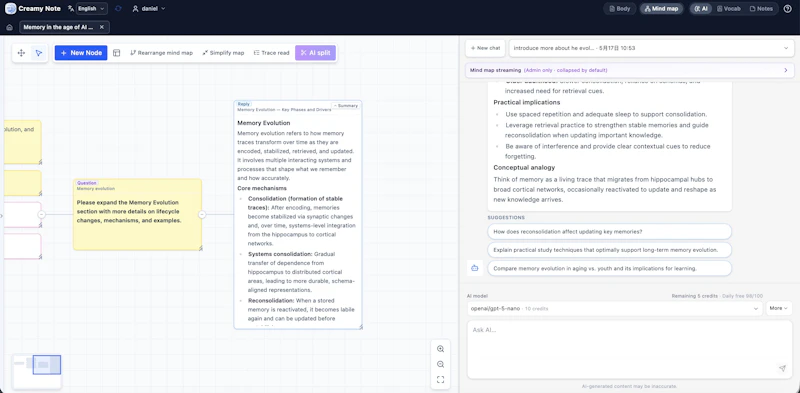This screenshot has width=800, height=393.
Task: Click Rearrange mind map
Action: (162, 53)
